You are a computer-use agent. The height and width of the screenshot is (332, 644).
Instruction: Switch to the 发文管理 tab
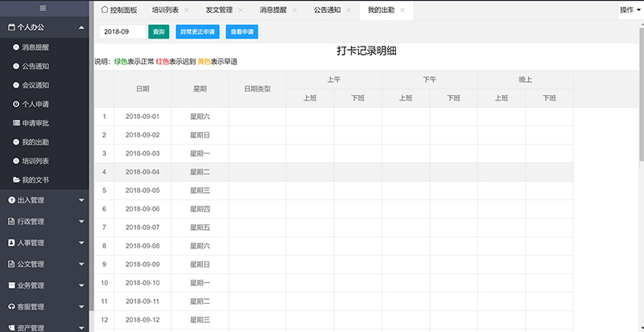point(224,10)
